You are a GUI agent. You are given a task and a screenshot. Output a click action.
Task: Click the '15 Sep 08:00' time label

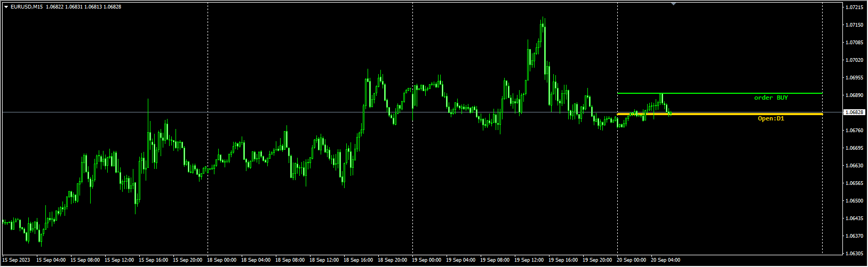coord(85,261)
